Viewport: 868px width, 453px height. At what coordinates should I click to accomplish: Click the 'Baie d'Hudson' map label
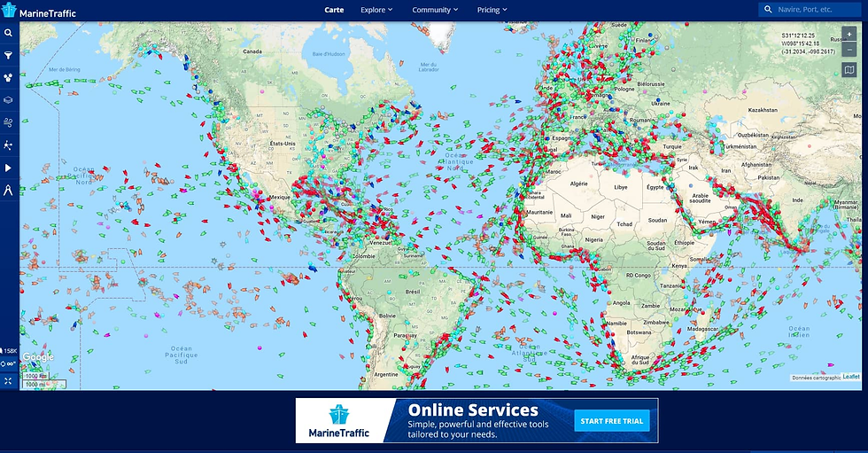tap(329, 54)
